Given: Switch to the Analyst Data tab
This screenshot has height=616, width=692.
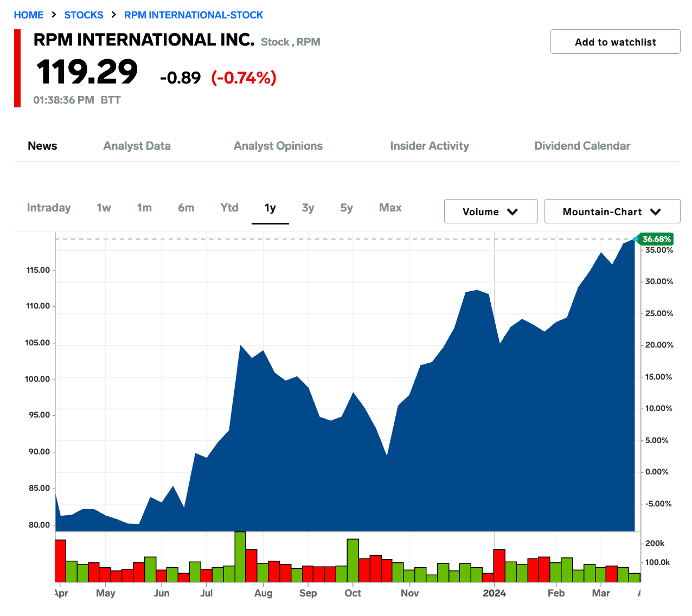Looking at the screenshot, I should (x=137, y=146).
